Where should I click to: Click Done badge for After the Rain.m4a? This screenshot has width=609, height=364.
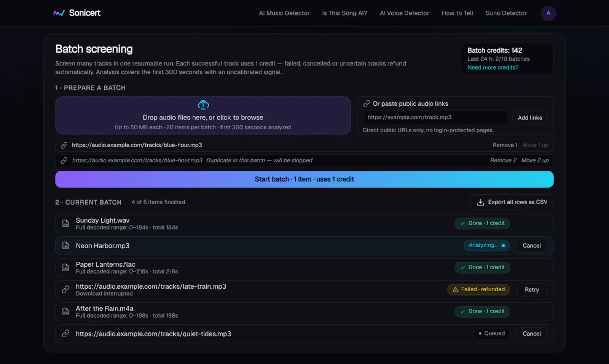482,312
